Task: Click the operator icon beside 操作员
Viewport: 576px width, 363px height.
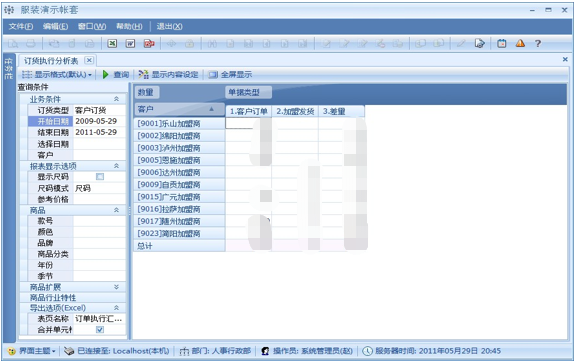Action: pos(265,351)
